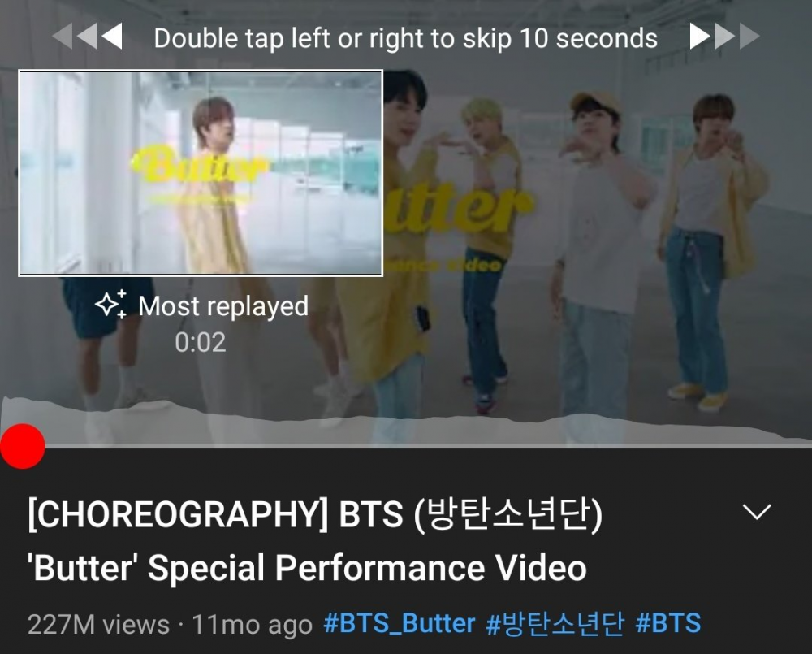Click the 0:02 timestamp under Most replayed

pyautogui.click(x=201, y=343)
